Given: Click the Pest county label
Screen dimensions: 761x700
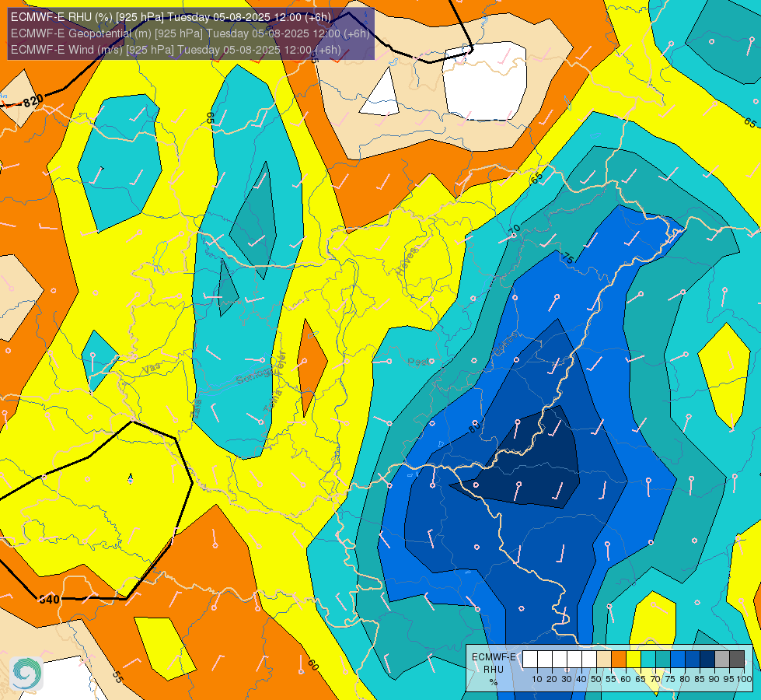Looking at the screenshot, I should [x=418, y=362].
